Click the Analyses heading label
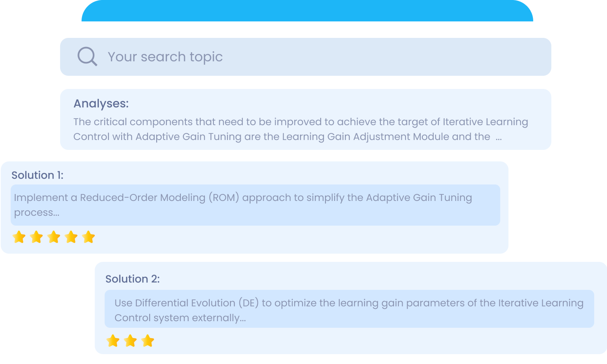Image resolution: width=607 pixels, height=364 pixels. [101, 104]
